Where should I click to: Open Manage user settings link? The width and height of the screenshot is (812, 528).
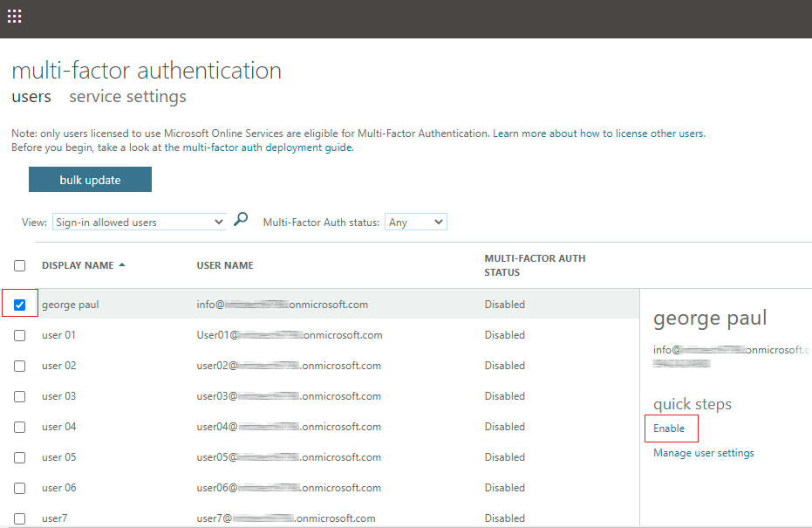(x=703, y=453)
